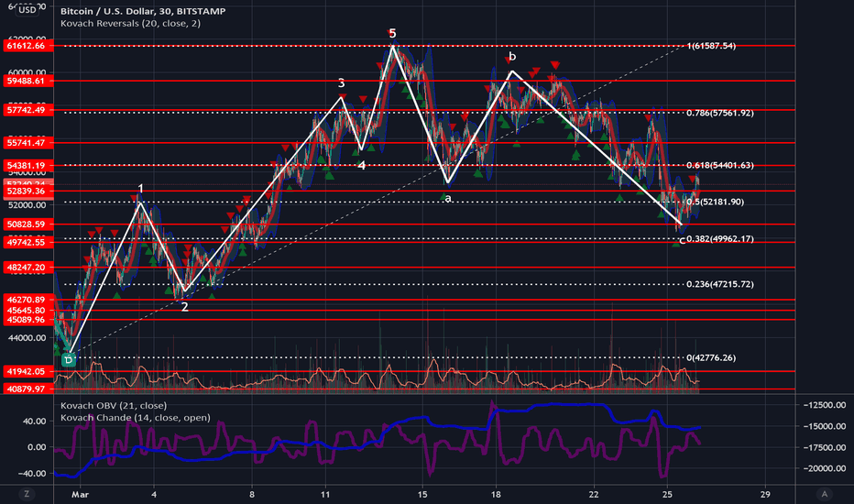
Task: Click the Elliott wave label 5 at the peak
Action: (x=392, y=34)
